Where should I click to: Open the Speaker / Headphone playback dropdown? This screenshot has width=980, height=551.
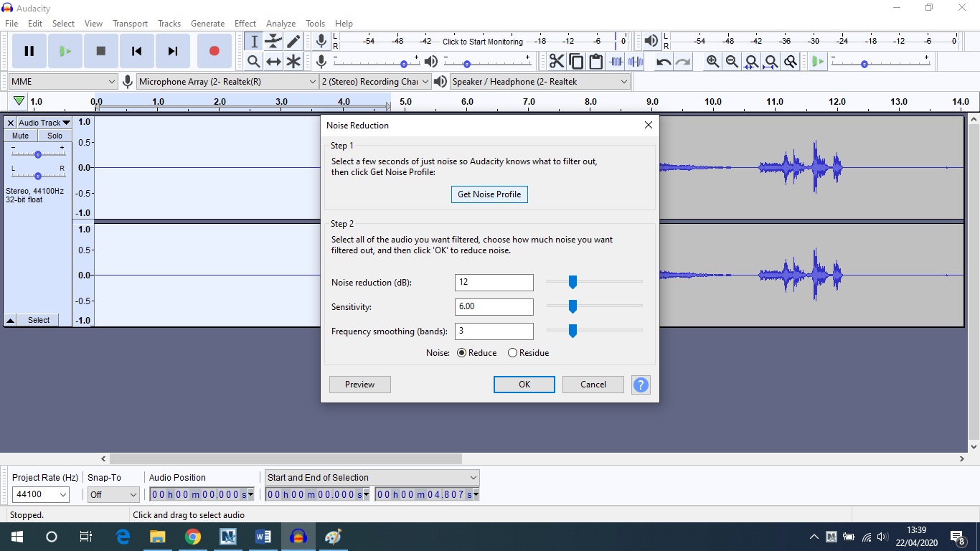(x=540, y=82)
